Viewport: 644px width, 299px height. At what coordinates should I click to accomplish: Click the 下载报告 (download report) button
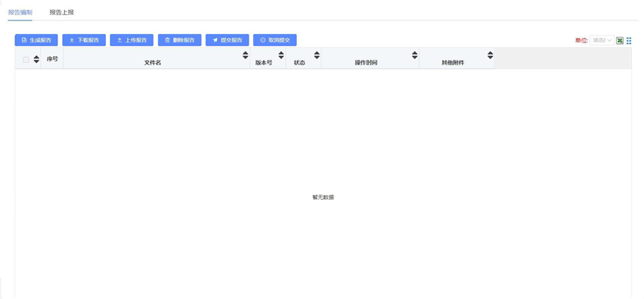pos(84,40)
